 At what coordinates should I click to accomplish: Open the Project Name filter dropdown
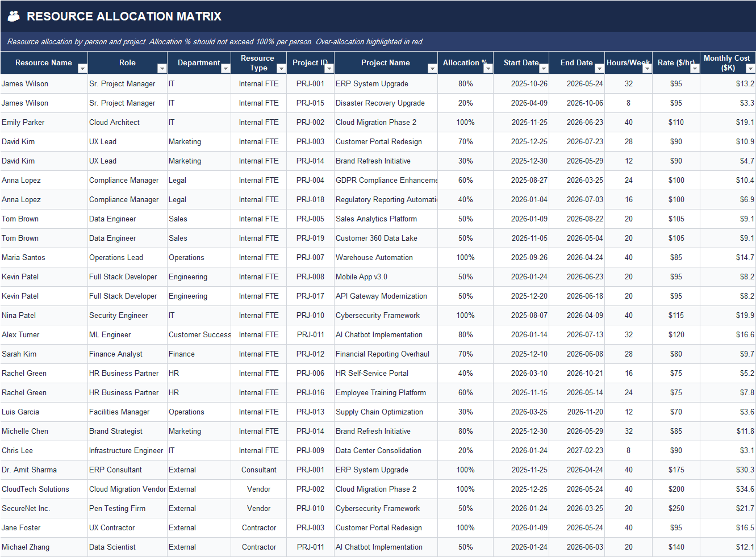432,69
